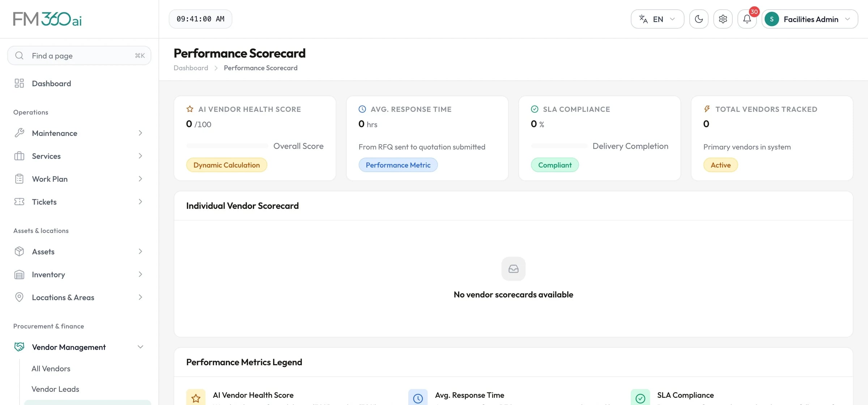Click the translate language icon
The width and height of the screenshot is (868, 405).
(643, 19)
